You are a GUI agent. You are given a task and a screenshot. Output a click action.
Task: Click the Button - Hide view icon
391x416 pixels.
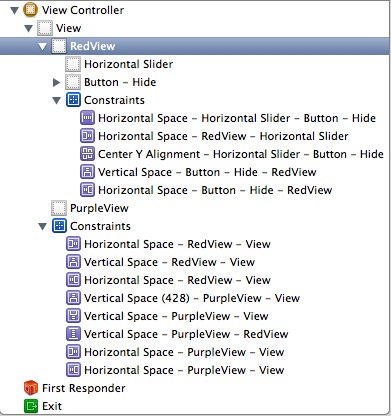tap(73, 82)
